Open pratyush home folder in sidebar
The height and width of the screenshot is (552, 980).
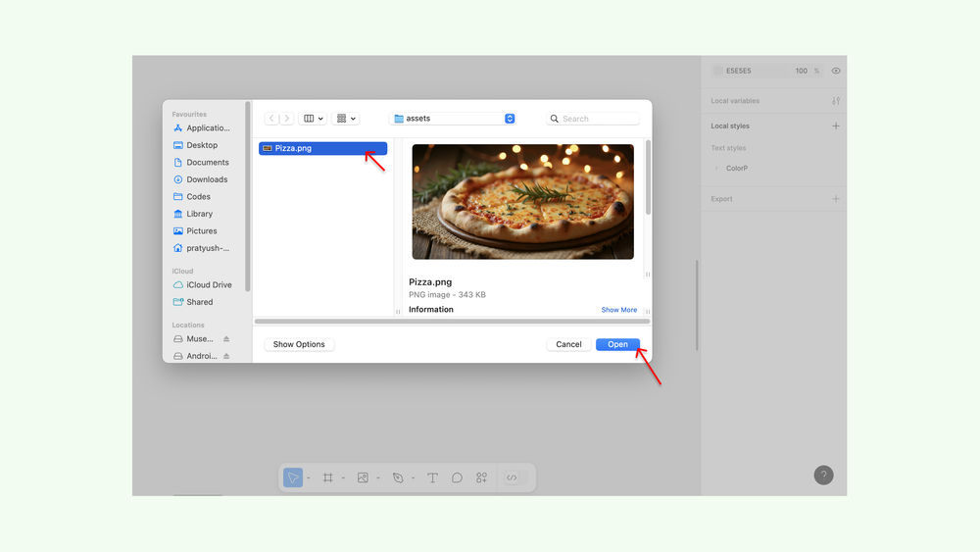[x=201, y=248]
